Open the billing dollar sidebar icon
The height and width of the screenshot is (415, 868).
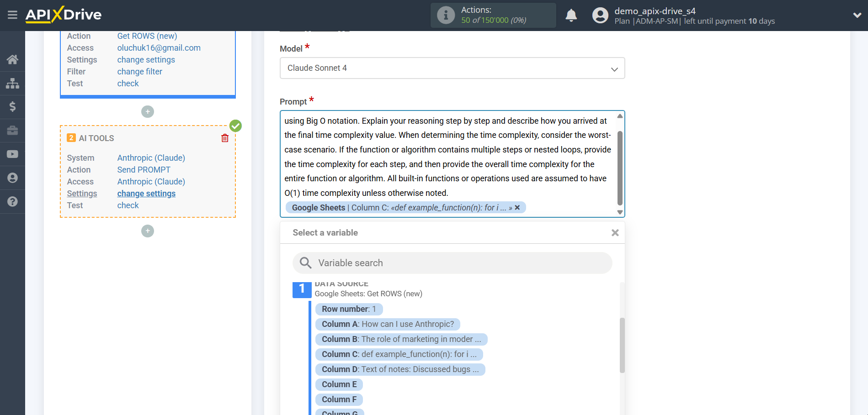(12, 107)
